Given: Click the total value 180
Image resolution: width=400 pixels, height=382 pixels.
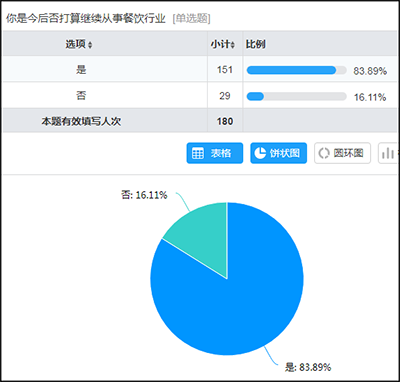Looking at the screenshot, I should 225,121.
